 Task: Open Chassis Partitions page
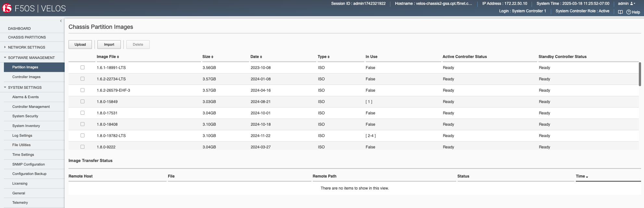(27, 37)
